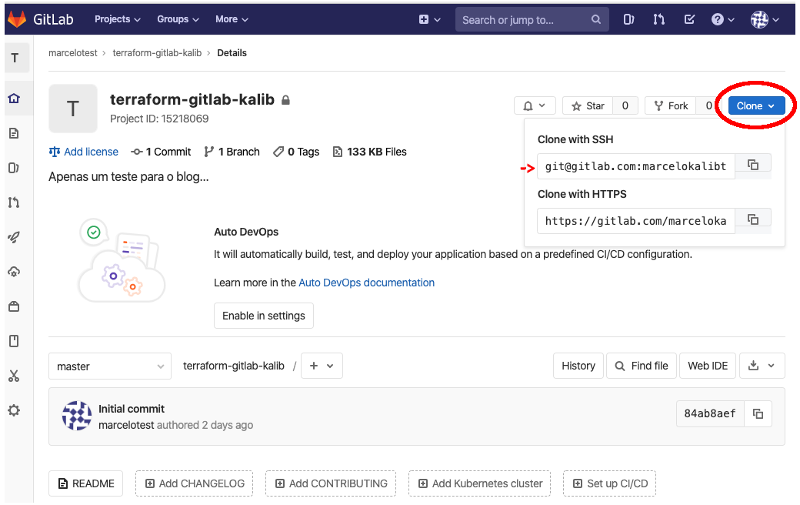Click marcelotest author name in commit row
The height and width of the screenshot is (505, 800).
pos(126,425)
